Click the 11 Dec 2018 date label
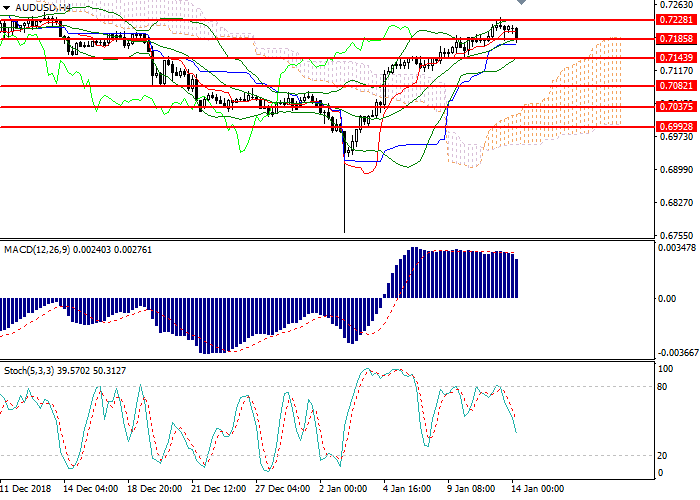This screenshot has width=700, height=500. pyautogui.click(x=27, y=491)
